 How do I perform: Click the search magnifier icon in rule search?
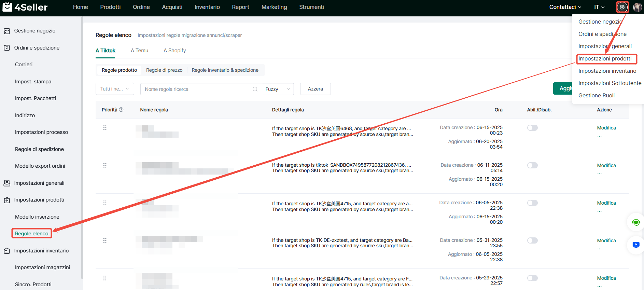tap(255, 89)
